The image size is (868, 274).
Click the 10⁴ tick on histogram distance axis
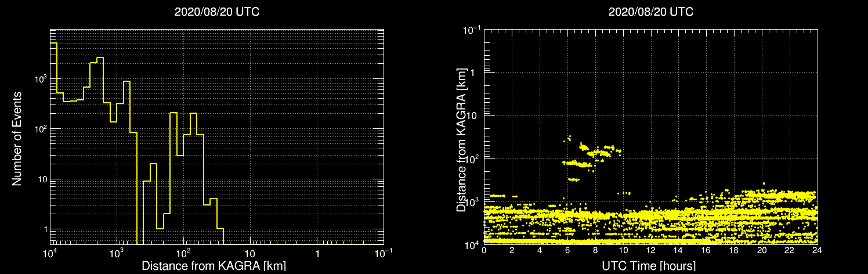(50, 253)
